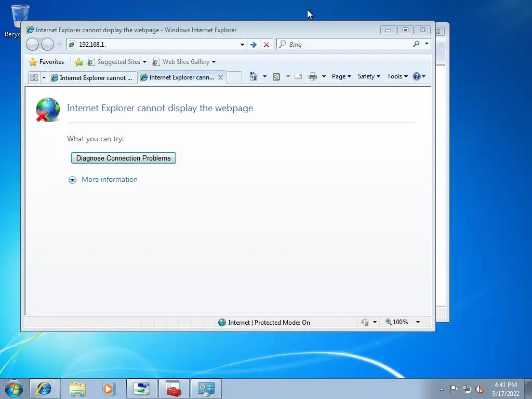Open the Tools menu
Image resolution: width=532 pixels, height=399 pixels.
(x=397, y=76)
